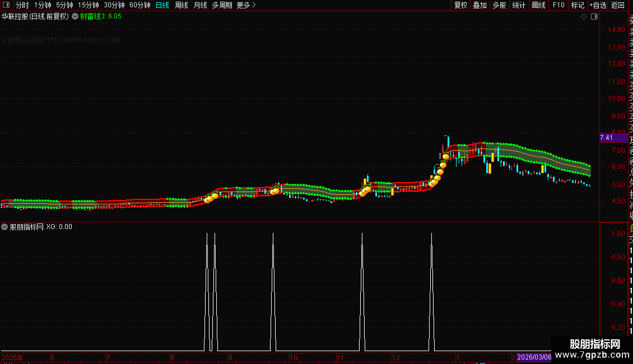Click the 4.00 price axis label
This screenshot has width=633, height=364.
click(618, 200)
